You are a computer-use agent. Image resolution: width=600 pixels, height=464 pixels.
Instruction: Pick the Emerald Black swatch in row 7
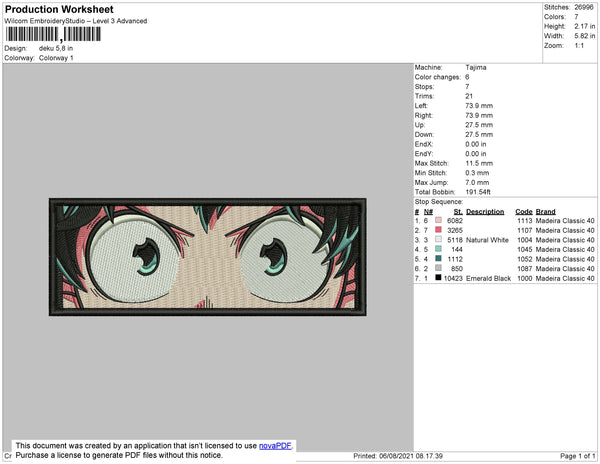(x=439, y=278)
